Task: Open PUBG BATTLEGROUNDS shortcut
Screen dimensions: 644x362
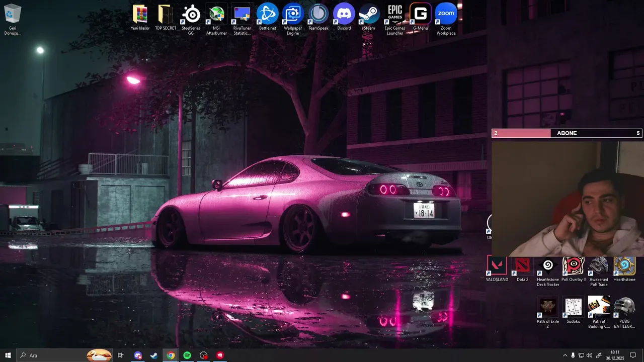Action: coord(624,313)
